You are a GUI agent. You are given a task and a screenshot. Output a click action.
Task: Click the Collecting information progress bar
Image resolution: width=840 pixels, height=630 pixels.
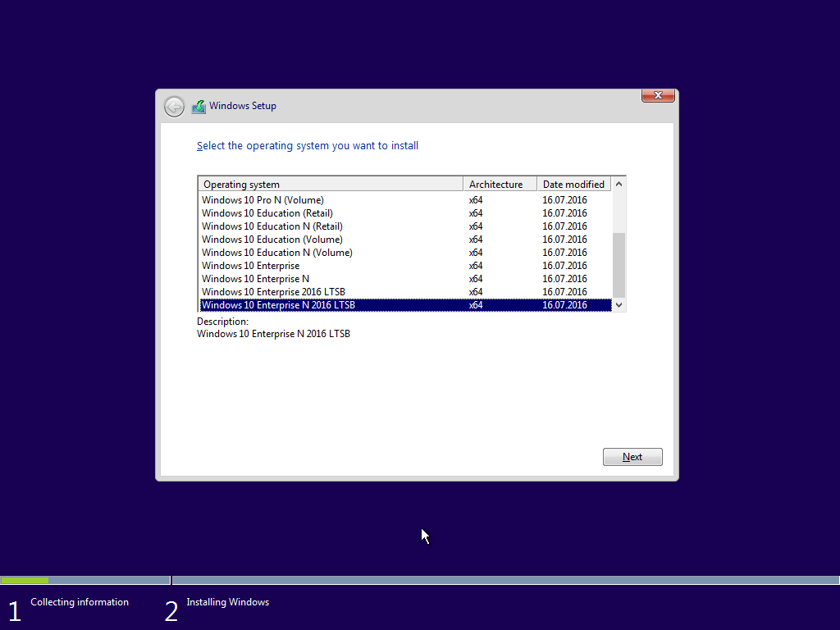85,580
